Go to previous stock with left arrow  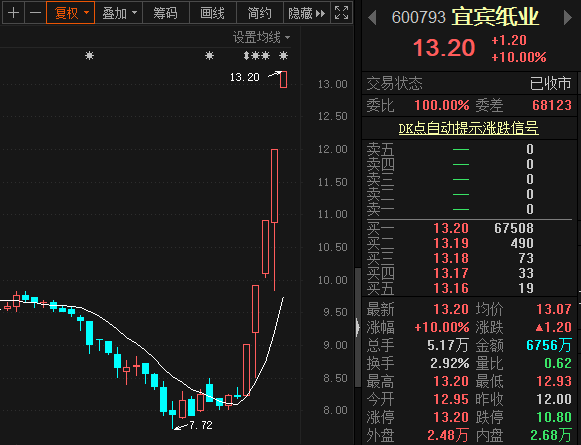(x=372, y=18)
